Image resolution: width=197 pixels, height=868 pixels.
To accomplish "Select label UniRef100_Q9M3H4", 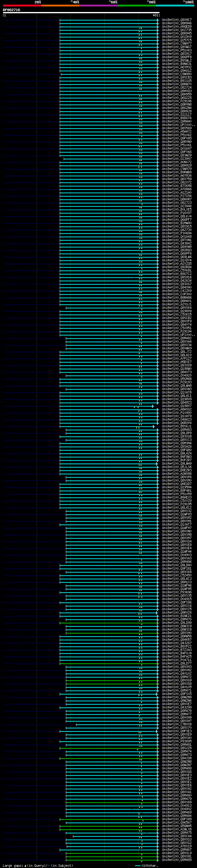I will (177, 443).
